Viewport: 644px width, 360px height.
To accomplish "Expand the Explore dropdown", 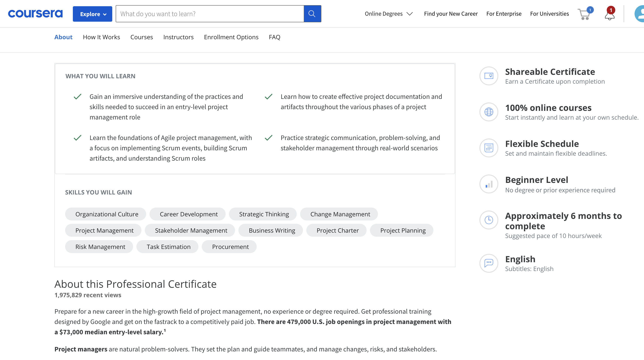I will coord(92,14).
